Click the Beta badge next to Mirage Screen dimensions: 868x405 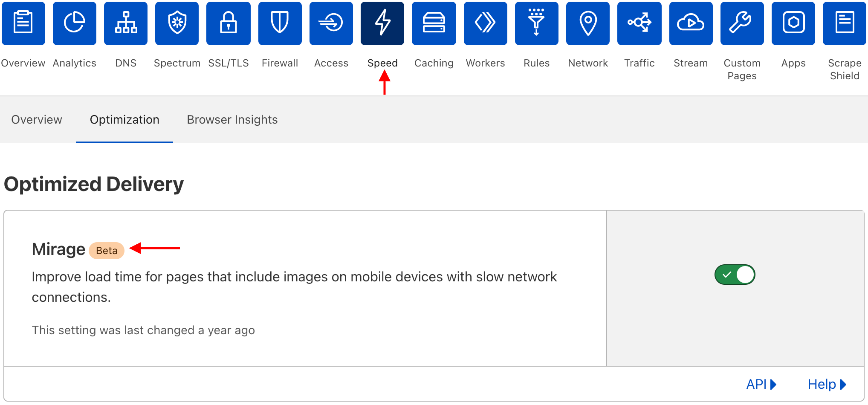(107, 251)
